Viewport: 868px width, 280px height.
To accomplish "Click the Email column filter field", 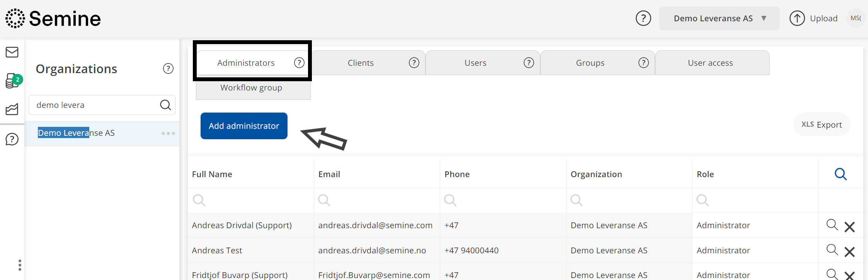I will pyautogui.click(x=377, y=200).
